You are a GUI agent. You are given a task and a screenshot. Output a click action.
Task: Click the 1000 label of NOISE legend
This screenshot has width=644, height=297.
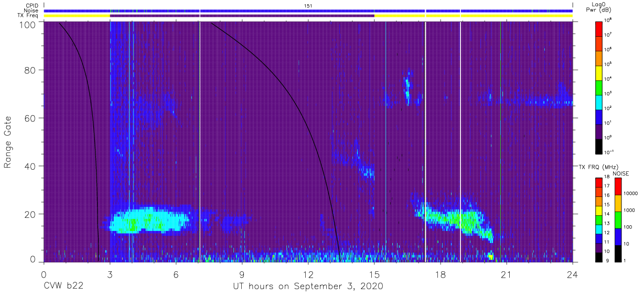point(630,210)
